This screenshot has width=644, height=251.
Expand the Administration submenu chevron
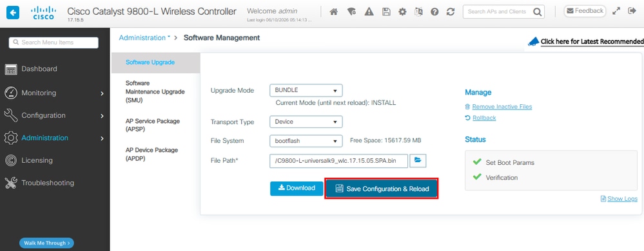coord(102,138)
